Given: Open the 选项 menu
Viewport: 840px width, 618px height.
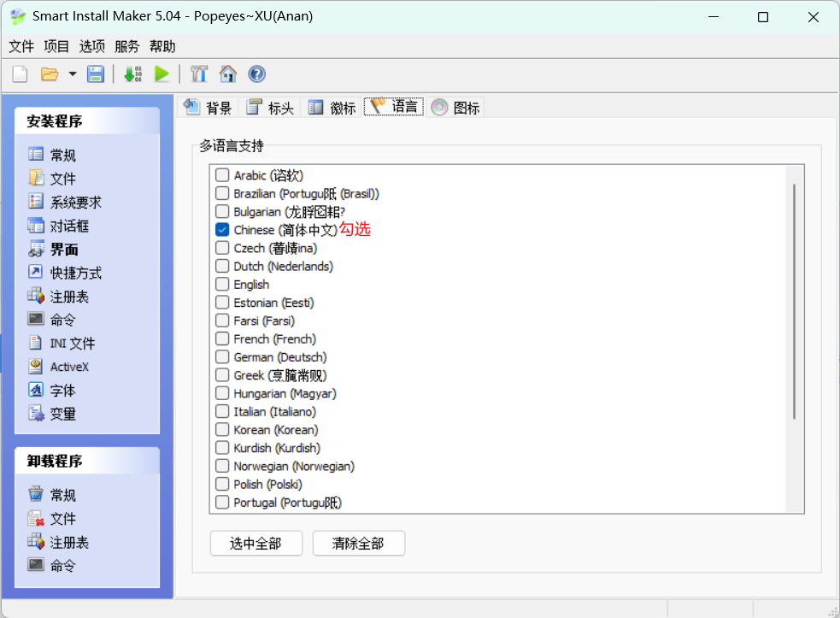Looking at the screenshot, I should coord(92,46).
